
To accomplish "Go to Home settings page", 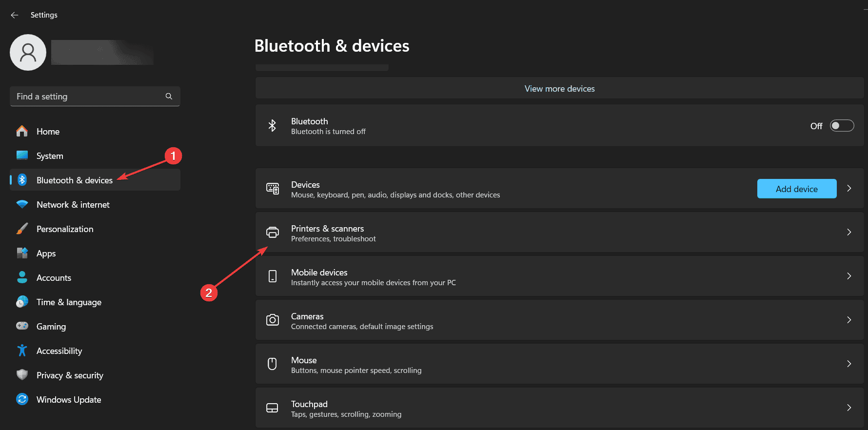I will (95, 131).
